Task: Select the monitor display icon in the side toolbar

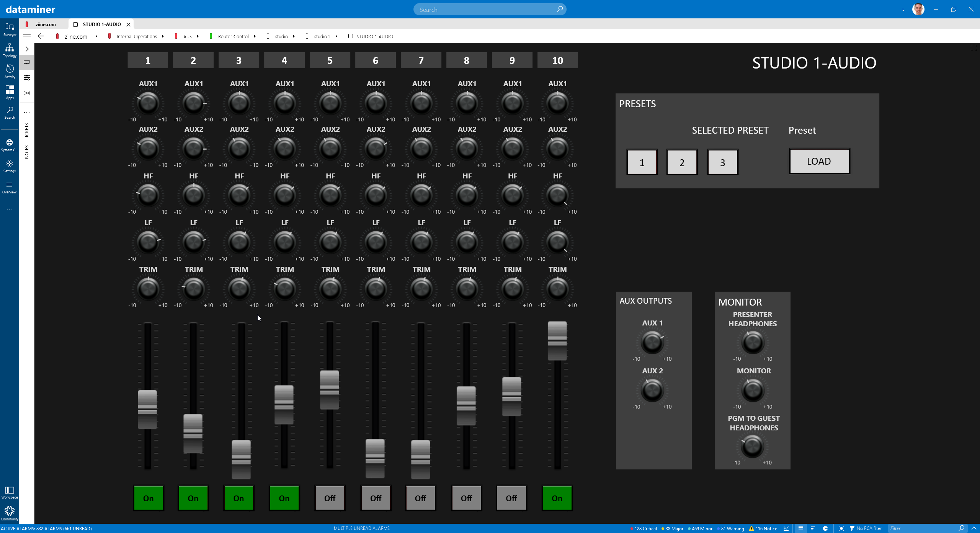Action: pos(26,62)
